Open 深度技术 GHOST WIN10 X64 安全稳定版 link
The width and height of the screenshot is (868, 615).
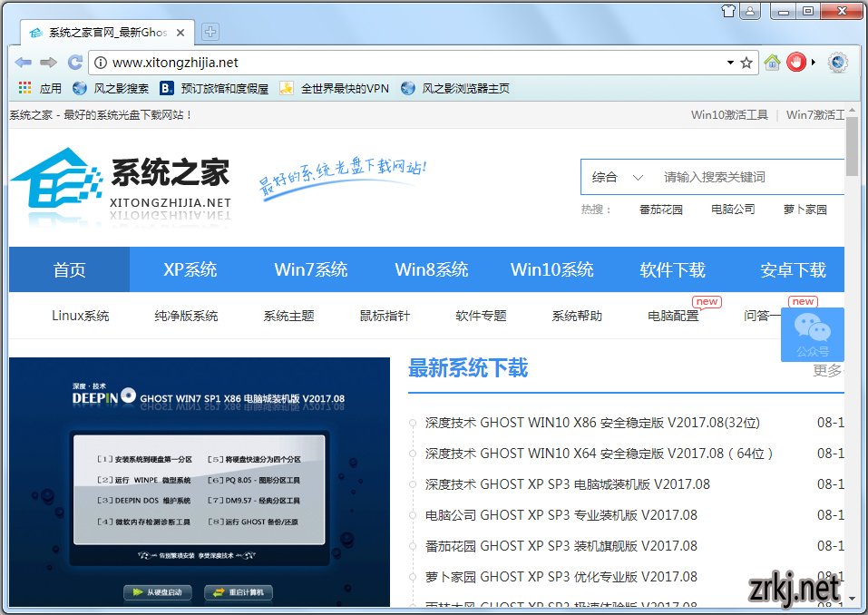(x=599, y=454)
